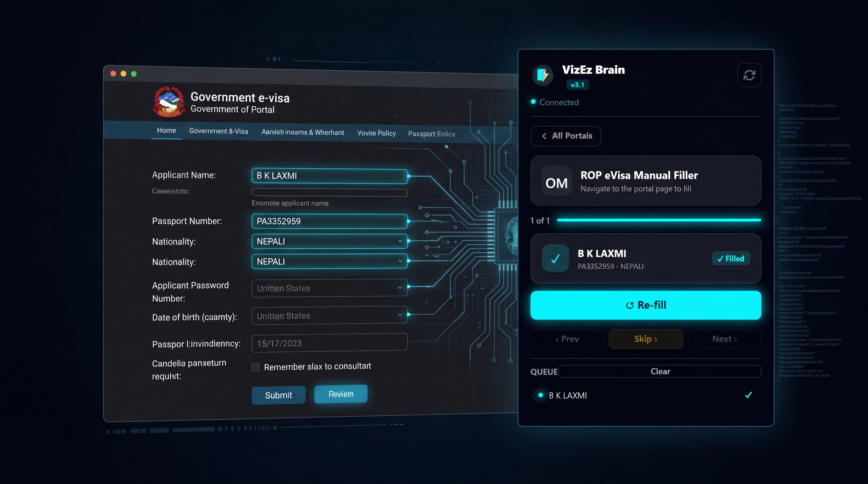Click the Prev button
Image resolution: width=868 pixels, height=484 pixels.
(567, 339)
